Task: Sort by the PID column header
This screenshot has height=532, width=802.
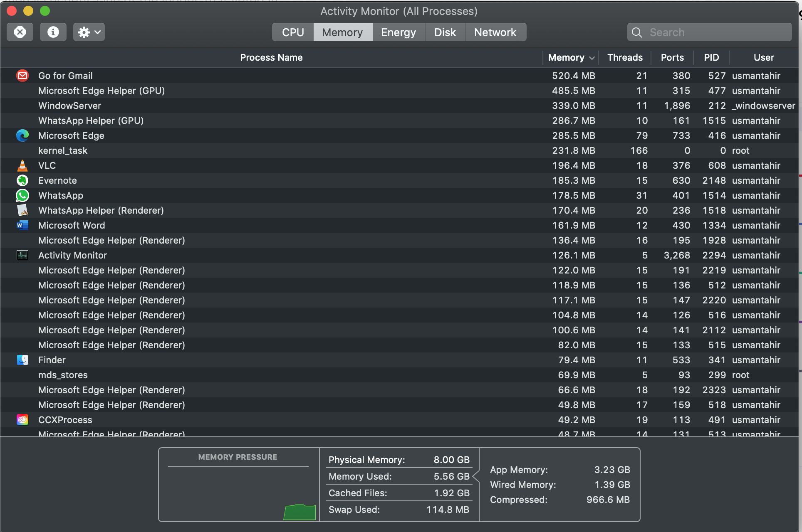Action: point(711,57)
